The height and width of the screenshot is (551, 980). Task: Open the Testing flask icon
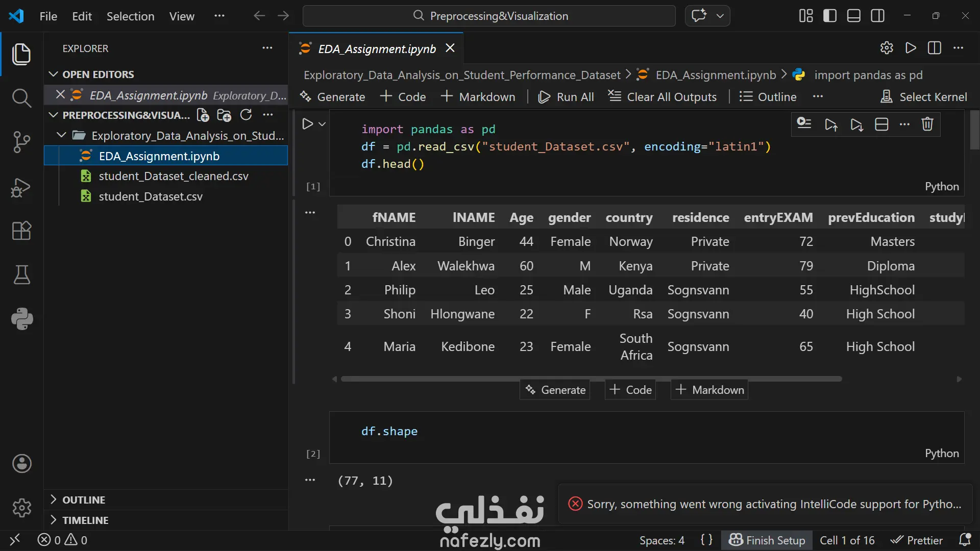(x=21, y=275)
